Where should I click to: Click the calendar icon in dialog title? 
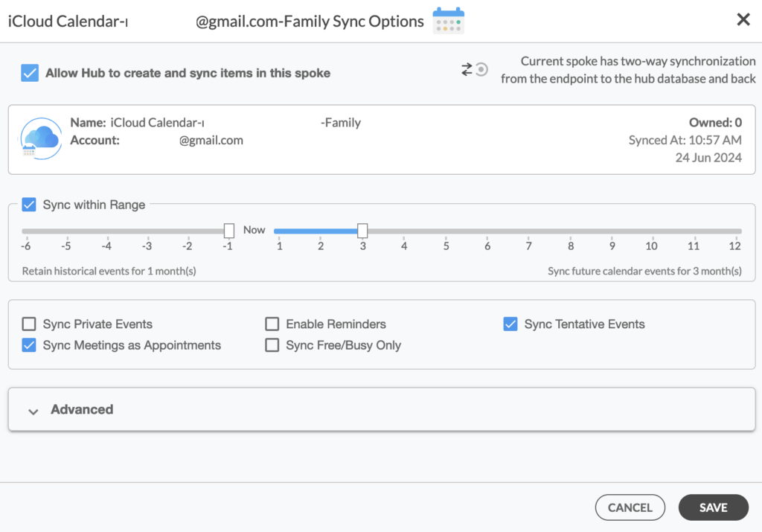[x=448, y=20]
